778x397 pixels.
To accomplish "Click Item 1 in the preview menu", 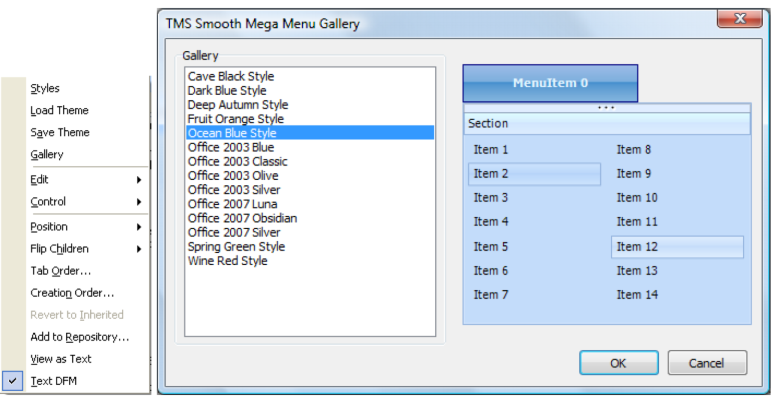I will [x=491, y=149].
